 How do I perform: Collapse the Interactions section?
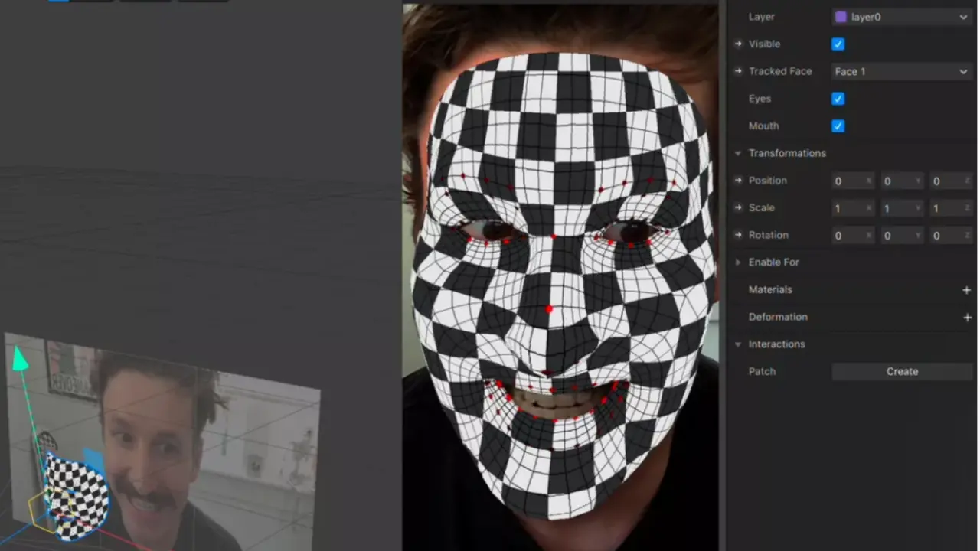[x=738, y=344]
